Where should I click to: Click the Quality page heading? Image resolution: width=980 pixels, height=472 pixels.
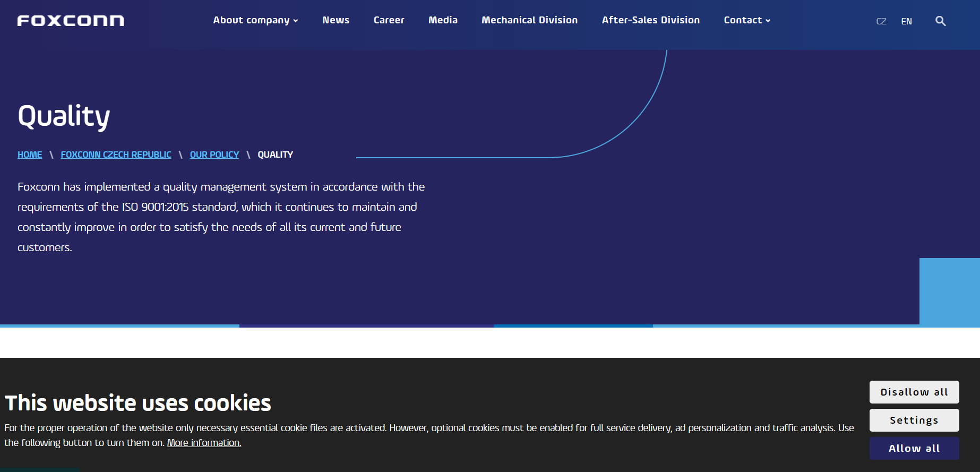pyautogui.click(x=64, y=116)
